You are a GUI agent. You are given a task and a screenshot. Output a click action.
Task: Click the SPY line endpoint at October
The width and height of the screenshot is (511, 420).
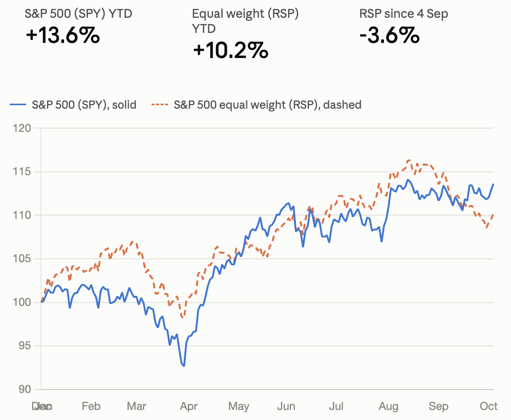[x=493, y=184]
